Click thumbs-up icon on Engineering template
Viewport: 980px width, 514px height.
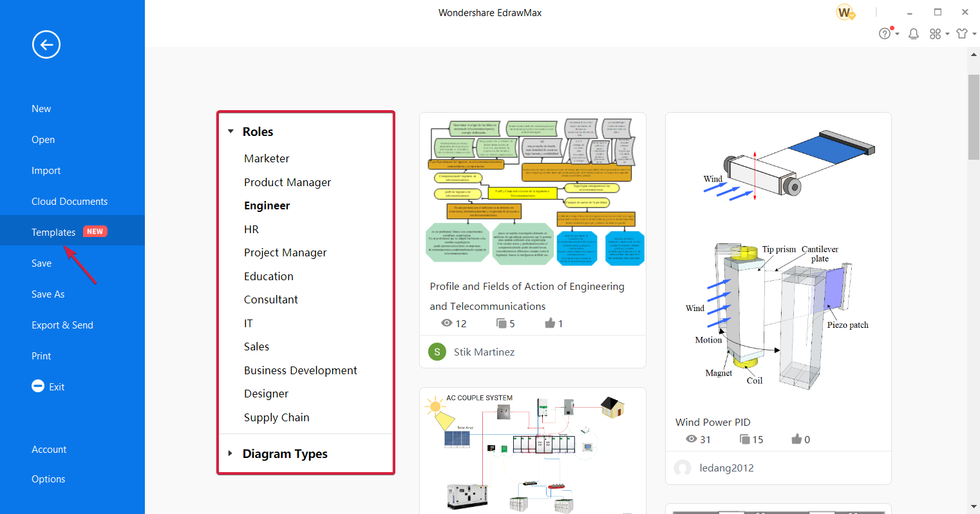(550, 323)
